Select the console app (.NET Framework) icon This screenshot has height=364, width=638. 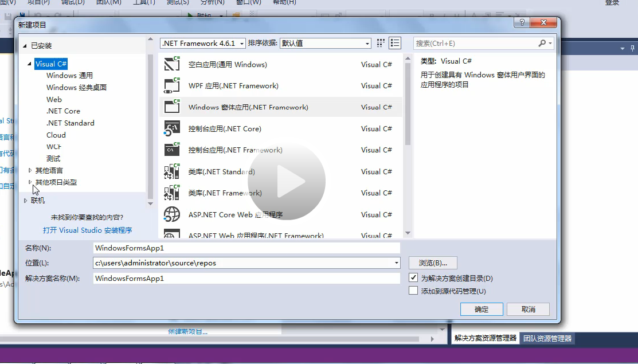click(172, 150)
